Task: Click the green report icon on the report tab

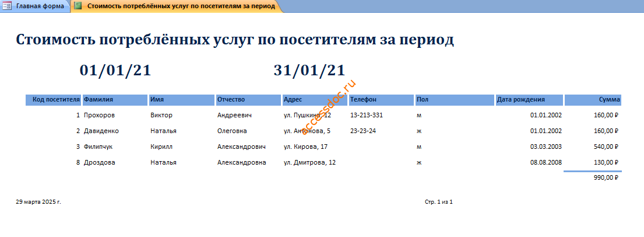Action: pos(78,6)
